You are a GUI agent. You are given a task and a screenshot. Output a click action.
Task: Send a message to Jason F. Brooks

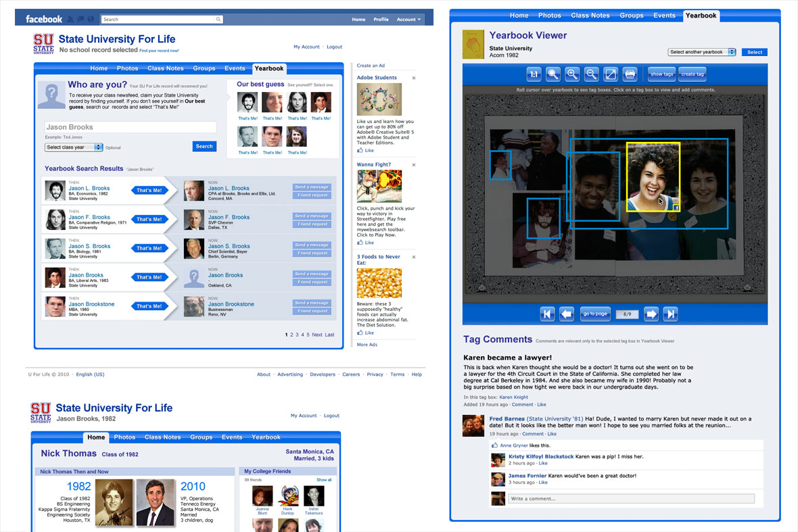[x=312, y=216]
